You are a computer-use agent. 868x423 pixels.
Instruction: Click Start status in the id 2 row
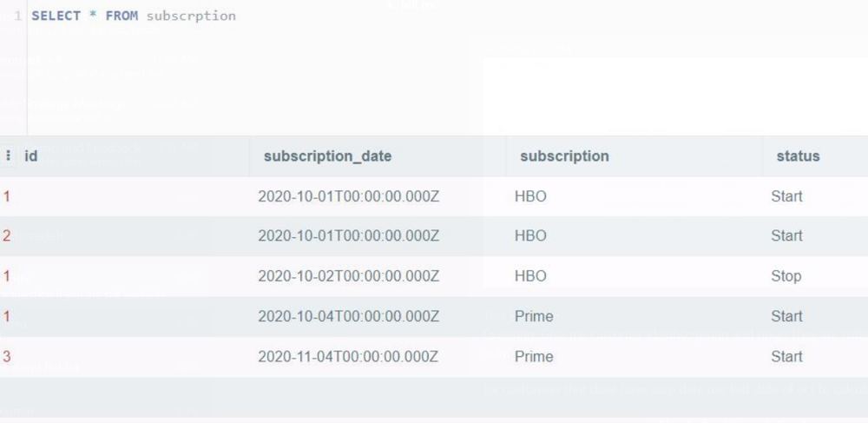click(786, 235)
